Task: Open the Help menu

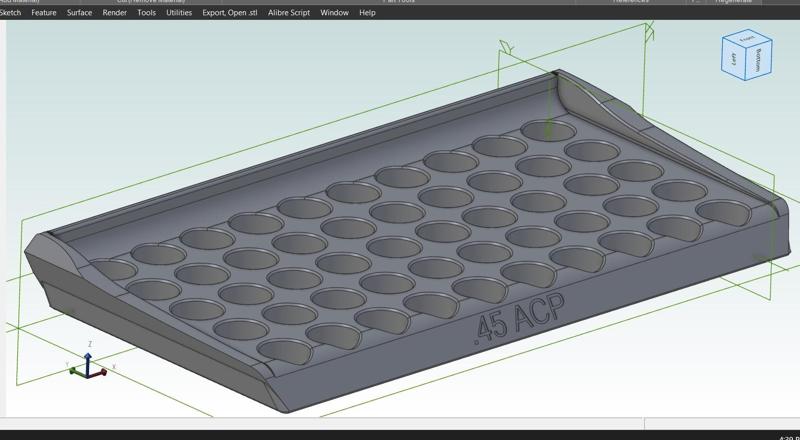Action: click(x=367, y=13)
